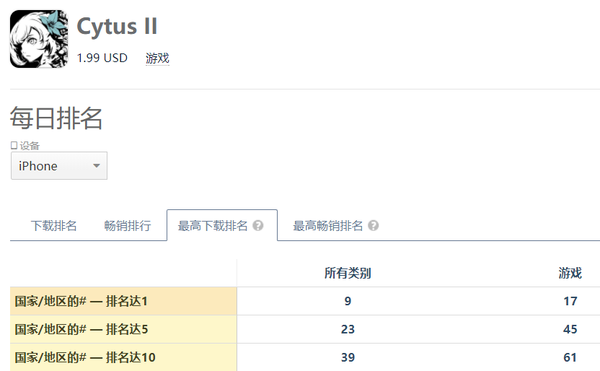Open the iPhone device dropdown
The image size is (600, 371).
(59, 166)
